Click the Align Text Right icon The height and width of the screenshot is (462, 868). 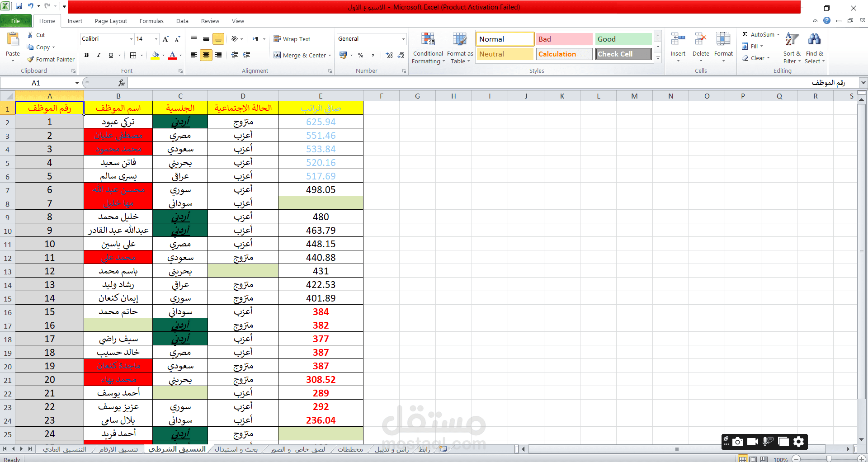click(218, 55)
